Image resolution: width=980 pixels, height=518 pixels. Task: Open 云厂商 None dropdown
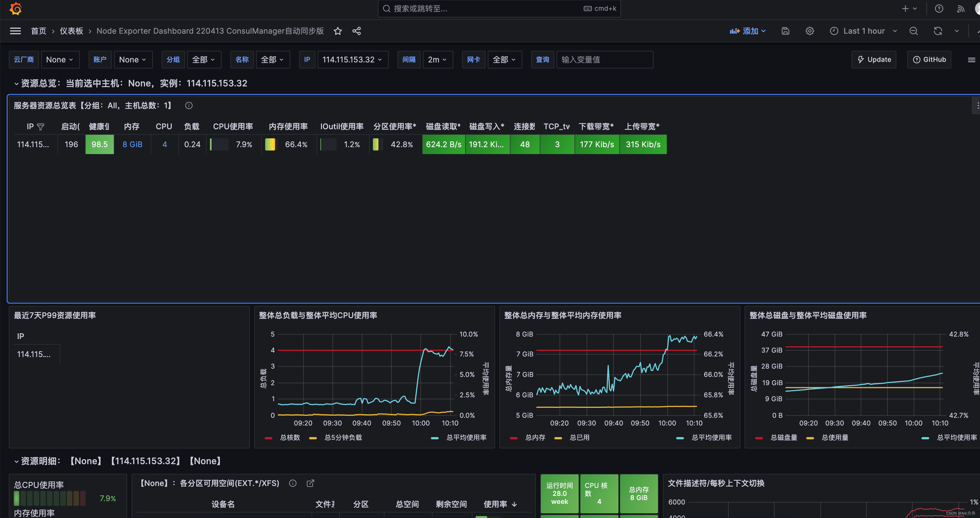click(x=60, y=60)
